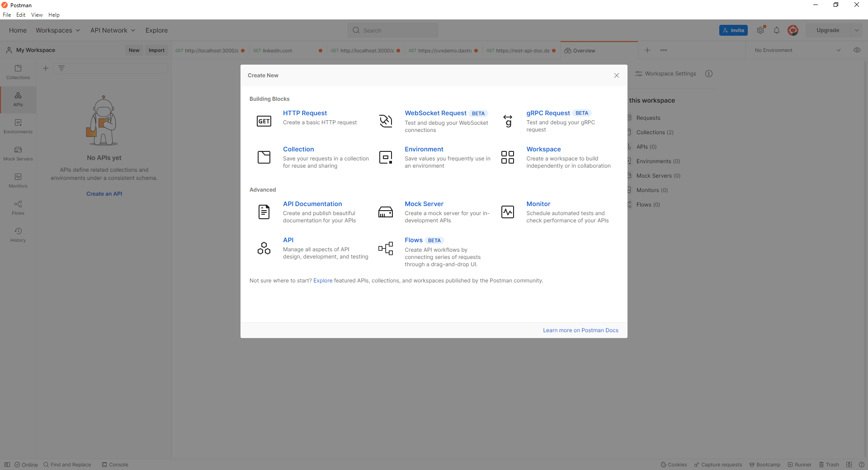Viewport: 868px width, 470px height.
Task: Open Learn more on Postman Docs
Action: (580, 330)
